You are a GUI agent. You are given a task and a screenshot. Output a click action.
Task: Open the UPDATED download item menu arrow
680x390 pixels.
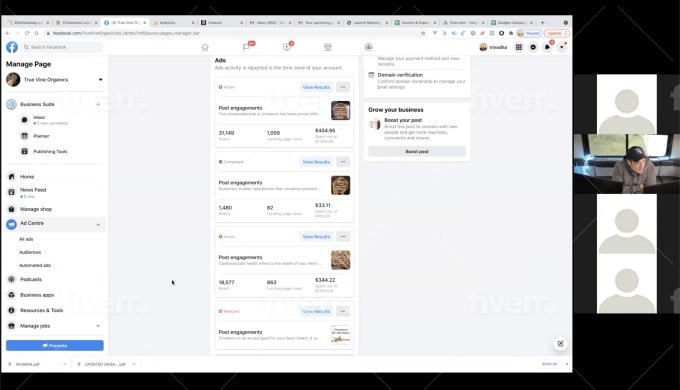(134, 364)
